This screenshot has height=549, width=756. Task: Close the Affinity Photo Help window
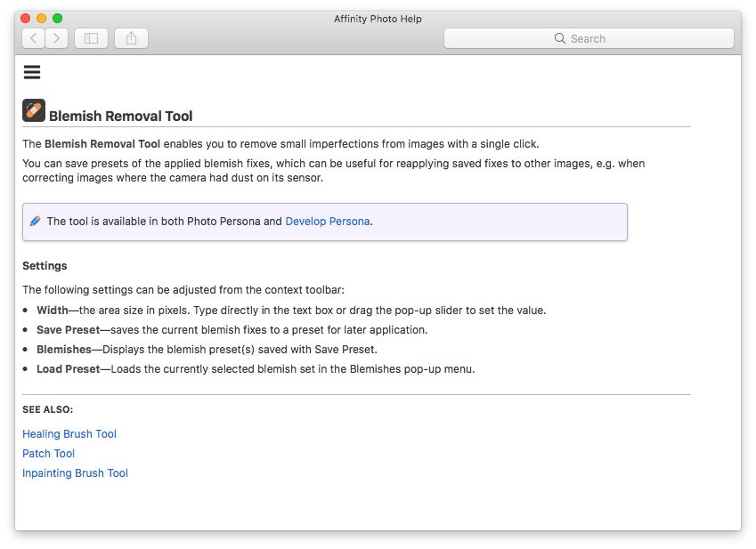pos(26,19)
